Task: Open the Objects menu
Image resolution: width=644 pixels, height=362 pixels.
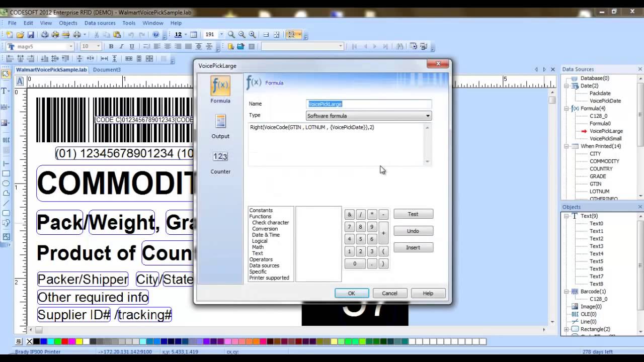Action: pos(68,23)
